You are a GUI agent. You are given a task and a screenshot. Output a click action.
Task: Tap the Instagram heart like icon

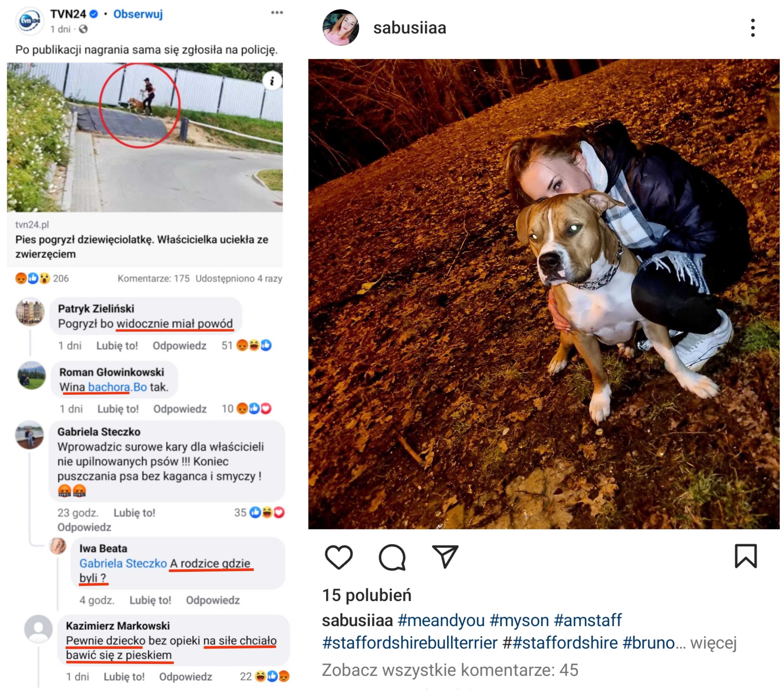pos(339,556)
